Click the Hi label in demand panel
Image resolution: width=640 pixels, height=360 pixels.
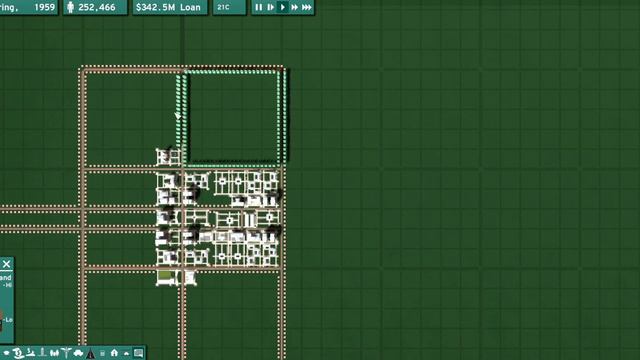tap(8, 285)
